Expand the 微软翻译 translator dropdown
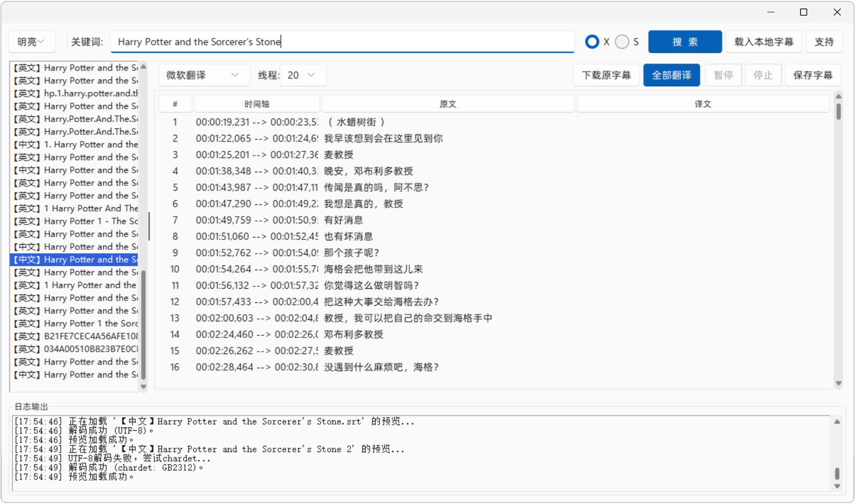The image size is (855, 504). [x=203, y=75]
